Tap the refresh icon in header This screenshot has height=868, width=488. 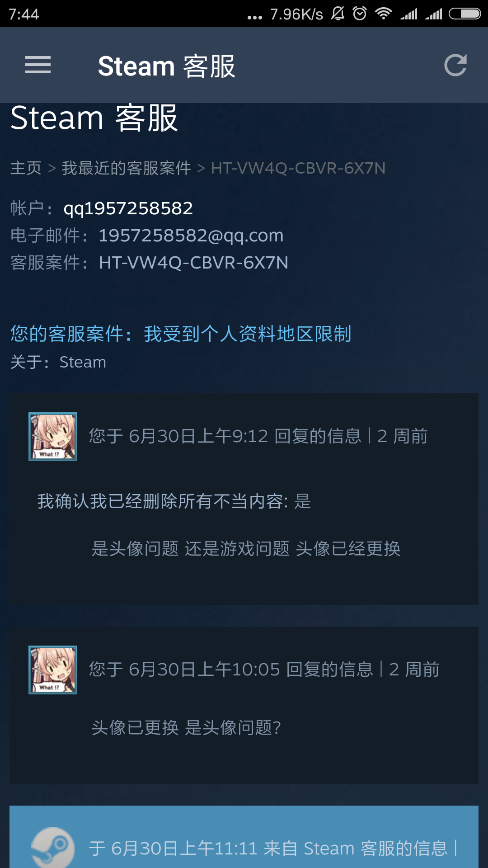(455, 65)
